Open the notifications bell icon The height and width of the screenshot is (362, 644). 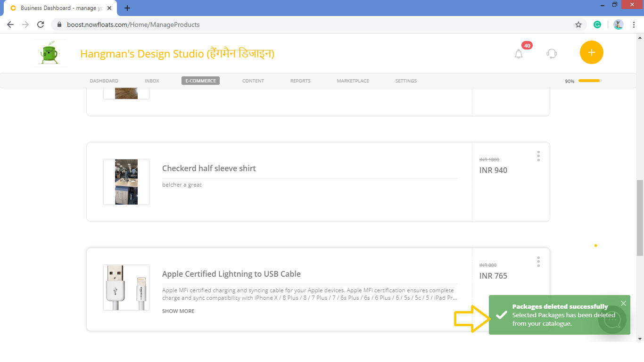coord(519,54)
